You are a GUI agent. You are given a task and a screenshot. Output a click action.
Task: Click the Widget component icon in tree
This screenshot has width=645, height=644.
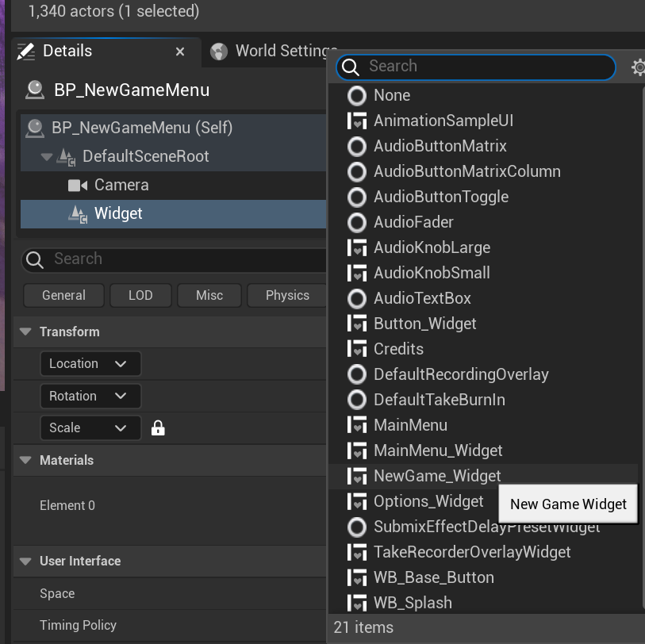point(78,213)
